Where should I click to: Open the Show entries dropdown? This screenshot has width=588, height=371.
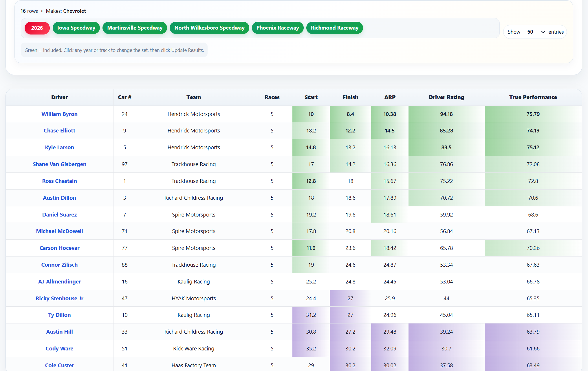(536, 32)
